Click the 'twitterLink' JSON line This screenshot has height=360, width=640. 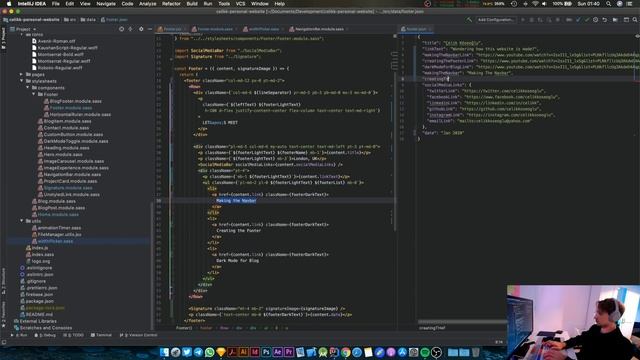486,91
